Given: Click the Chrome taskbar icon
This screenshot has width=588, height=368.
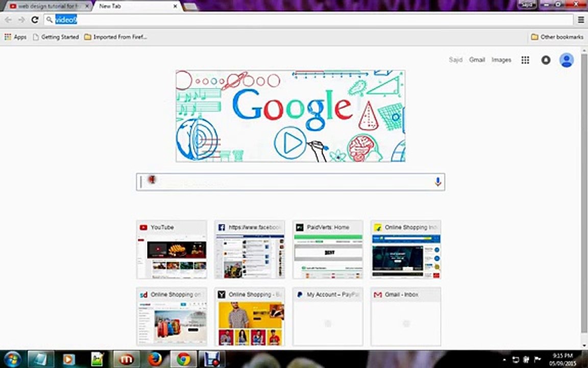Looking at the screenshot, I should pyautogui.click(x=183, y=359).
